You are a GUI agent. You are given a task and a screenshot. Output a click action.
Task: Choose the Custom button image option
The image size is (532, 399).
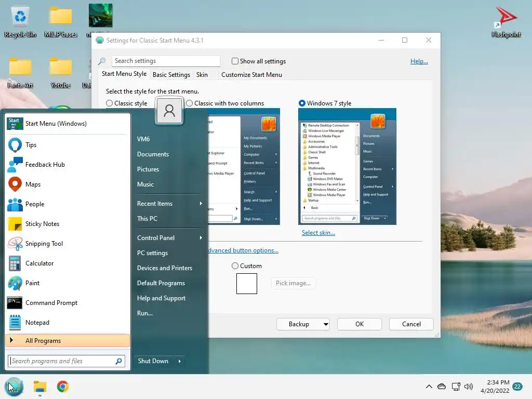pyautogui.click(x=235, y=266)
